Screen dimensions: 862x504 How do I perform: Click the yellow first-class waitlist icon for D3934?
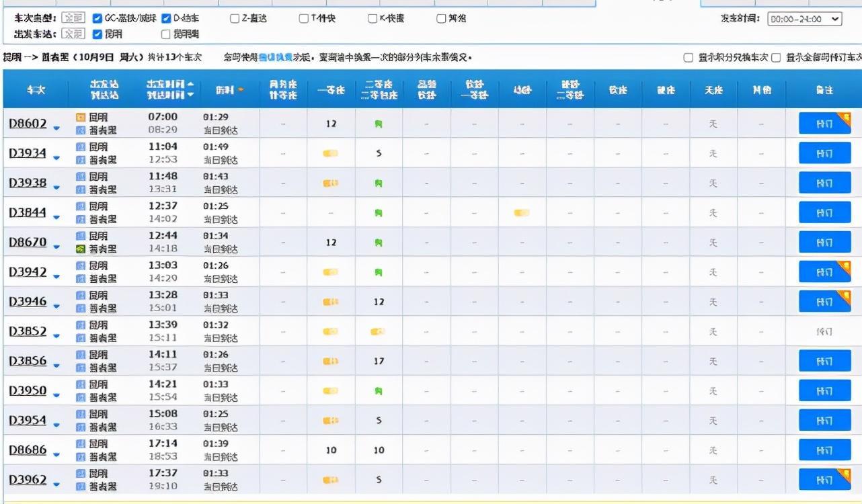pyautogui.click(x=330, y=153)
